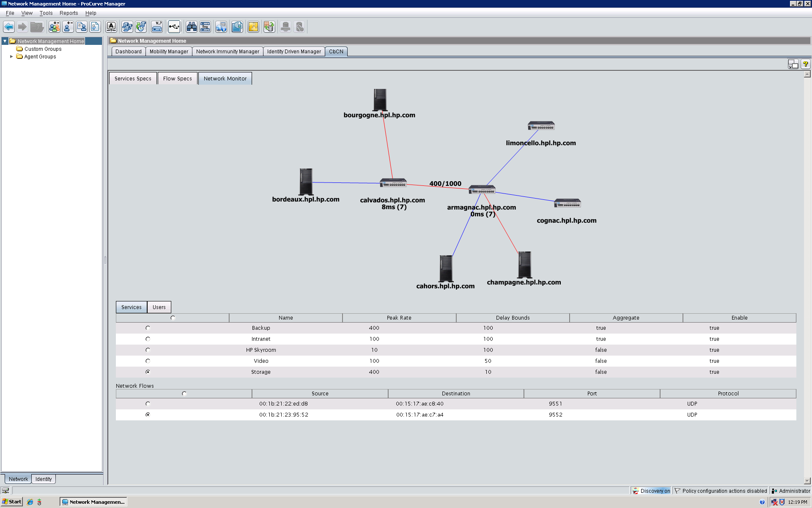Select radio for flow source 00:1b:21:22:ed:d8
The width and height of the screenshot is (812, 508).
point(148,404)
